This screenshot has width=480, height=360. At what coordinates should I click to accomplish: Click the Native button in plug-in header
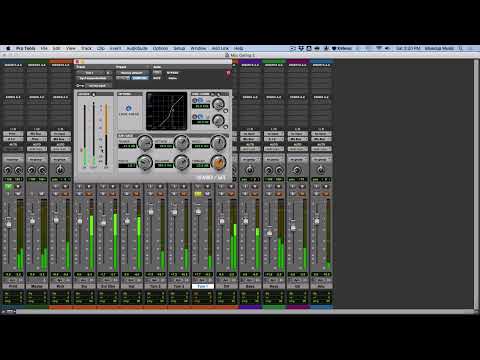click(x=173, y=78)
